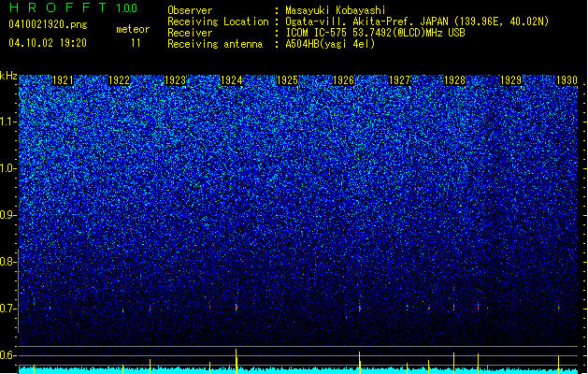Image resolution: width=588 pixels, height=374 pixels.
Task: Click the 1923 time marker
Action: (175, 80)
